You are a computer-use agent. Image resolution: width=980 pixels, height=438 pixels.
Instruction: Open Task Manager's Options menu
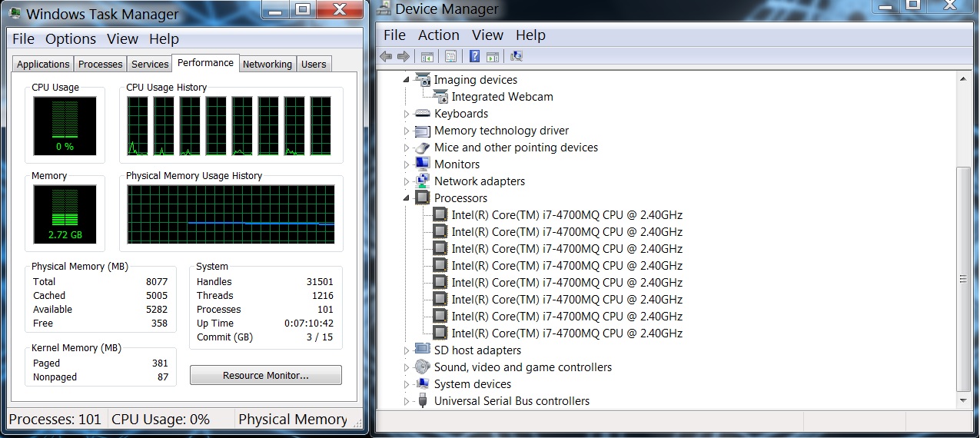[x=71, y=38]
